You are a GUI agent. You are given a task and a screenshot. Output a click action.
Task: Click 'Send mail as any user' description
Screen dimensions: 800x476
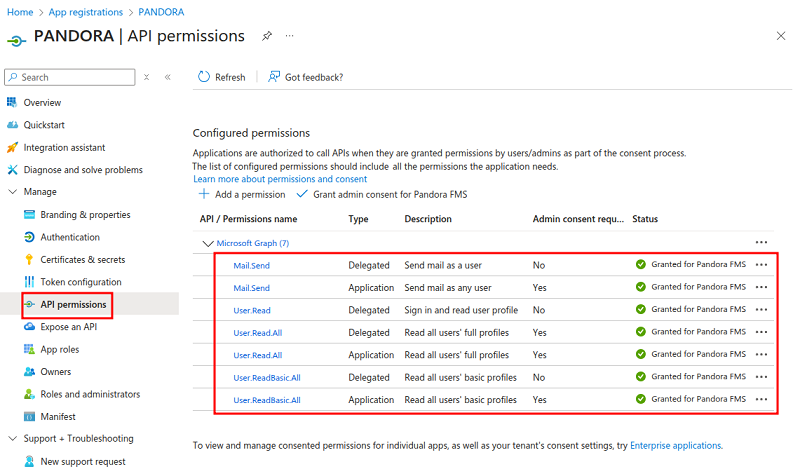448,288
